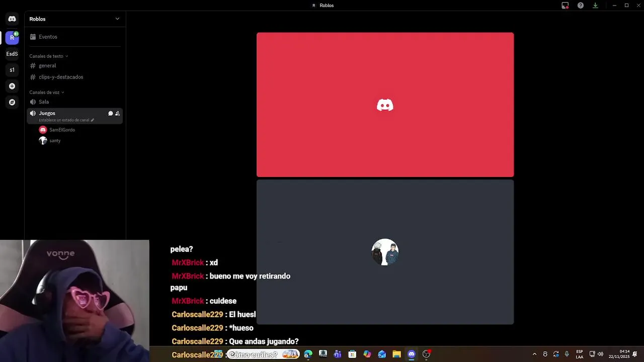The height and width of the screenshot is (362, 644).
Task: Join the Sala voice channel
Action: (75, 102)
